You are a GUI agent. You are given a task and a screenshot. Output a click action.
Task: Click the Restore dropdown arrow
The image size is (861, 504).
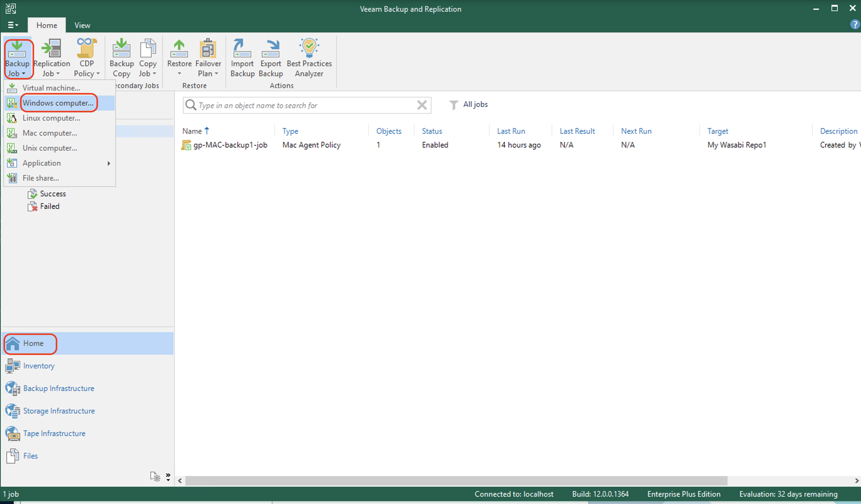tap(179, 74)
